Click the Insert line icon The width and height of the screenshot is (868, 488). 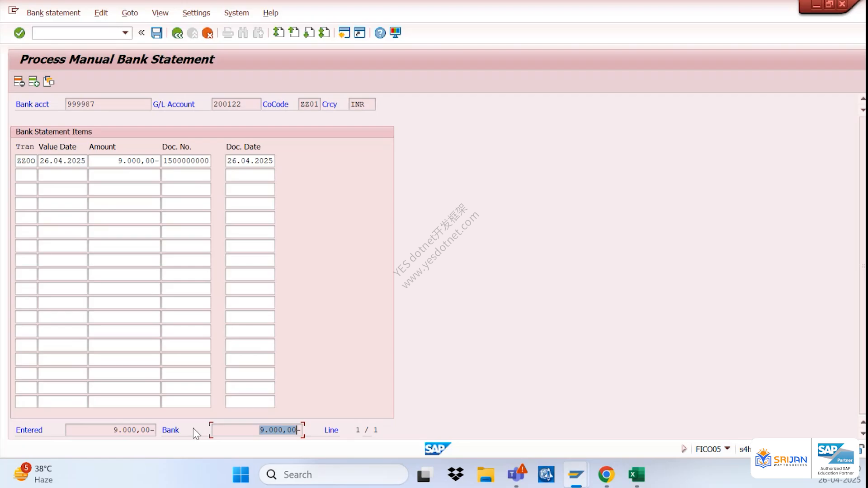point(34,81)
